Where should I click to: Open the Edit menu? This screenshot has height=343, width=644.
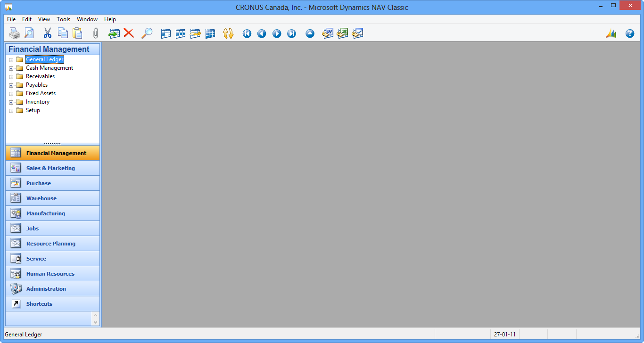27,19
